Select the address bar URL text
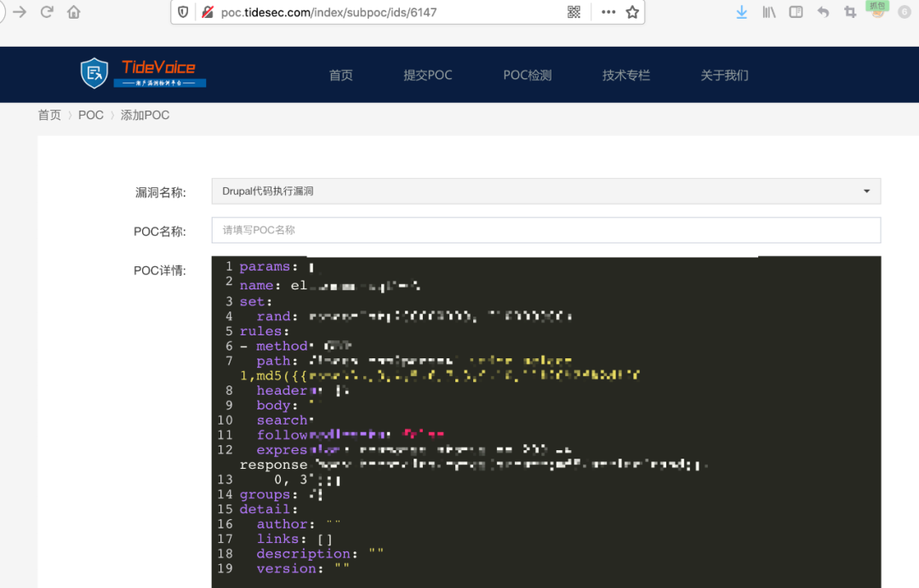 (328, 12)
